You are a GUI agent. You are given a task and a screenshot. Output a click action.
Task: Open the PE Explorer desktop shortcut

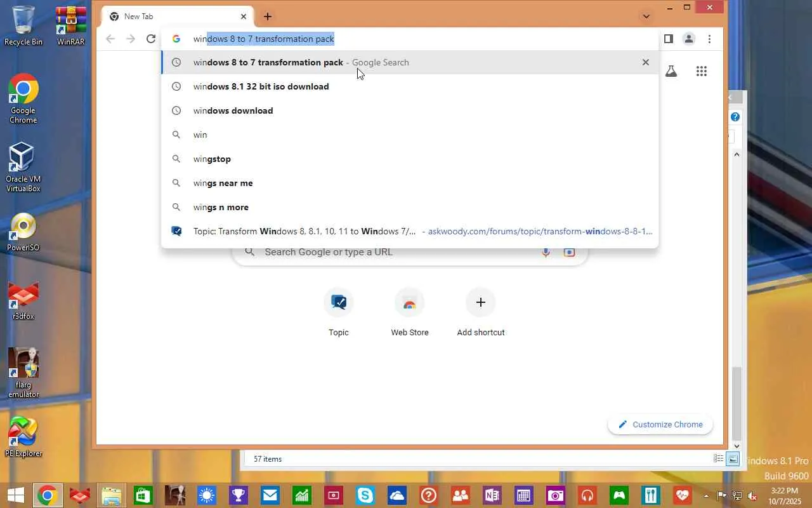(23, 437)
